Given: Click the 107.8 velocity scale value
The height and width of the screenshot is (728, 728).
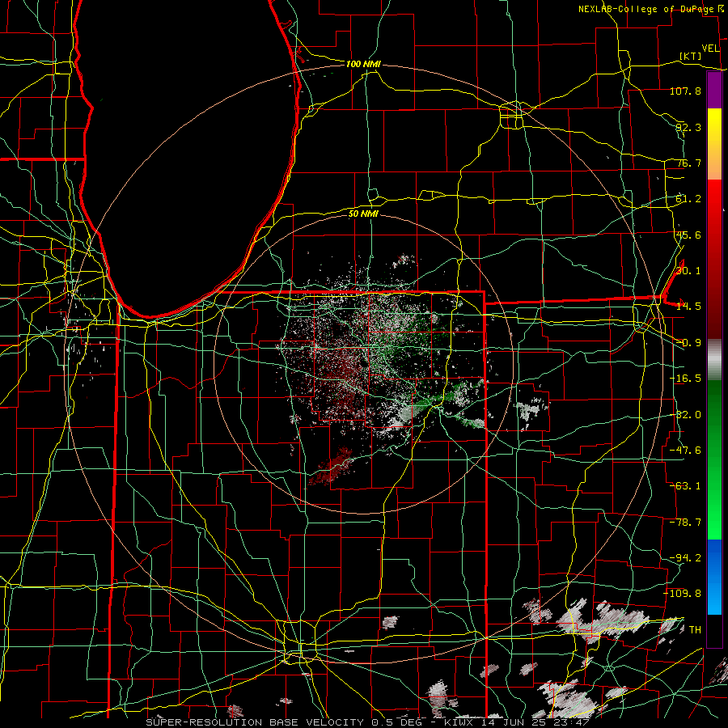Looking at the screenshot, I should click(x=685, y=91).
